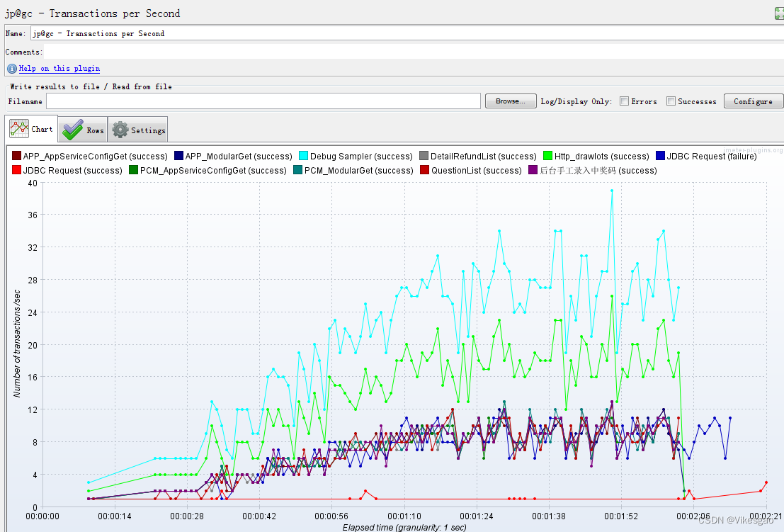
Task: Click the QuestionList legend swatch
Action: point(425,170)
